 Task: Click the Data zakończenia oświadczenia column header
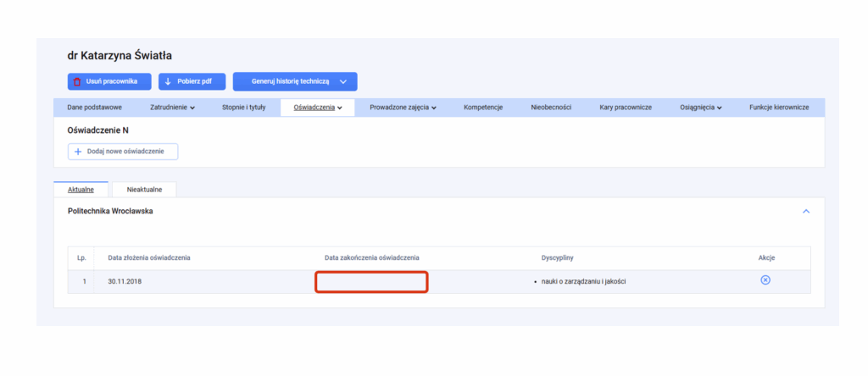click(372, 257)
